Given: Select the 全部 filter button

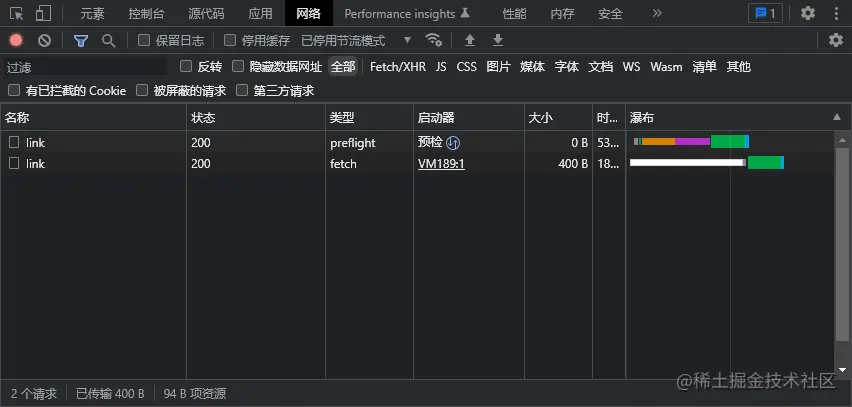Looking at the screenshot, I should tap(343, 67).
